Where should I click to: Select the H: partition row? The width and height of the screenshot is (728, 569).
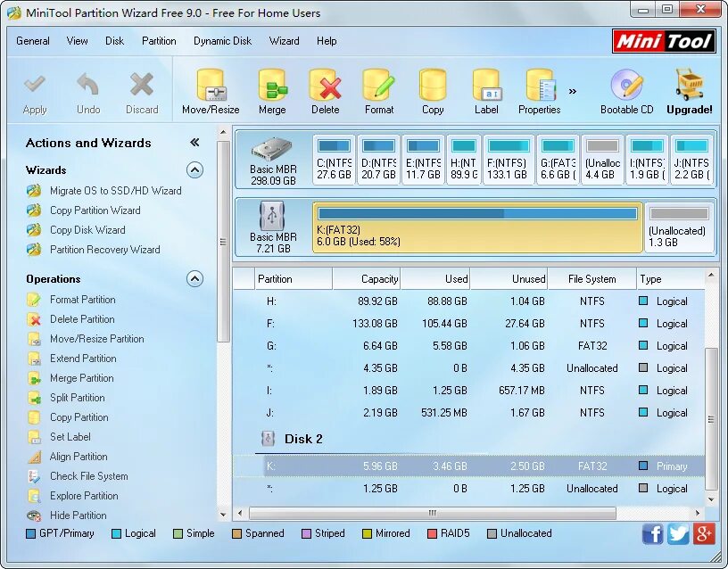click(469, 301)
